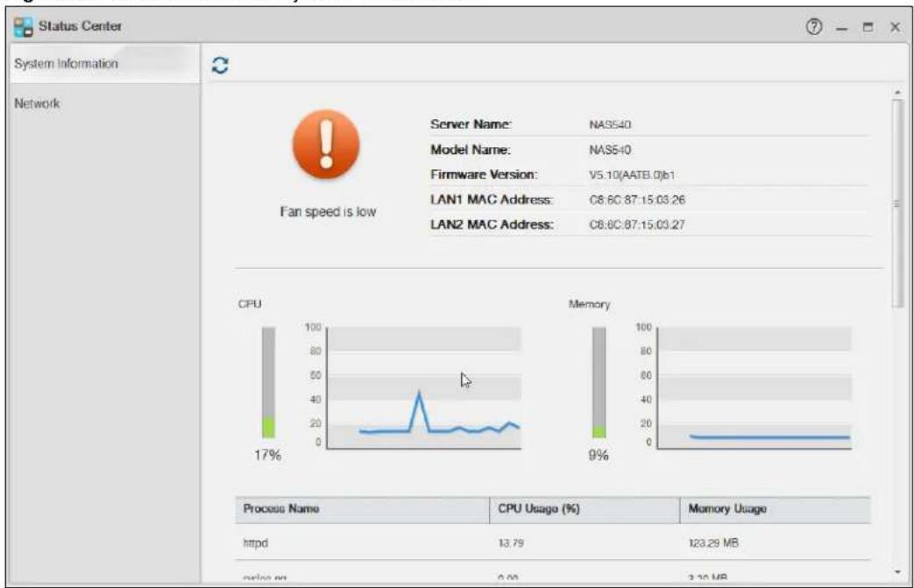Click the CPU usage bar gauge
This screenshot has width=914, height=588.
pos(268,382)
